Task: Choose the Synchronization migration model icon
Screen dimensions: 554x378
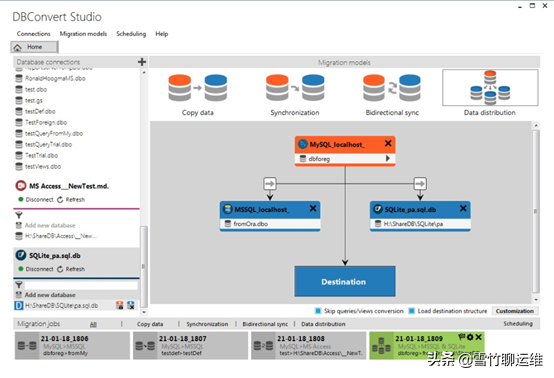Action: 295,88
